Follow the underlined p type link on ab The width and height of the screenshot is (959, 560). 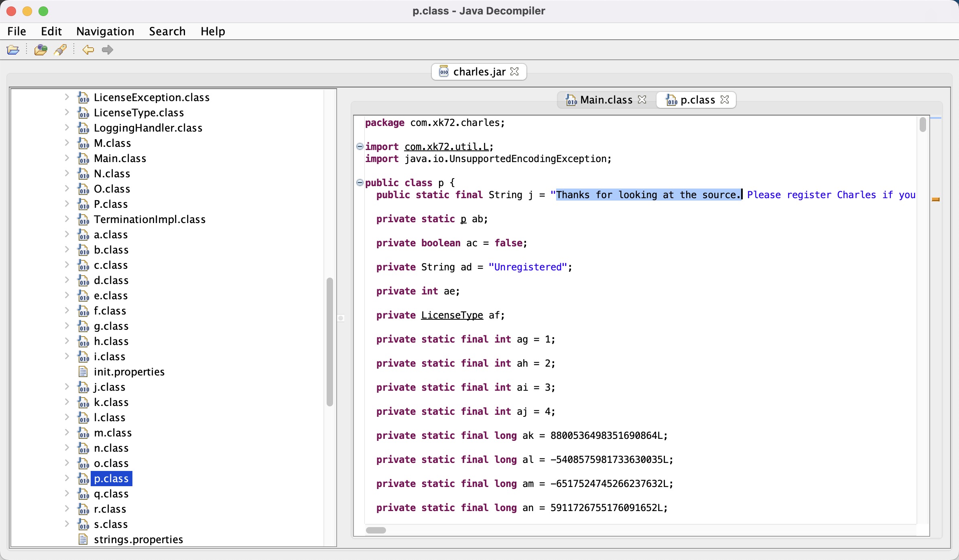pos(463,219)
